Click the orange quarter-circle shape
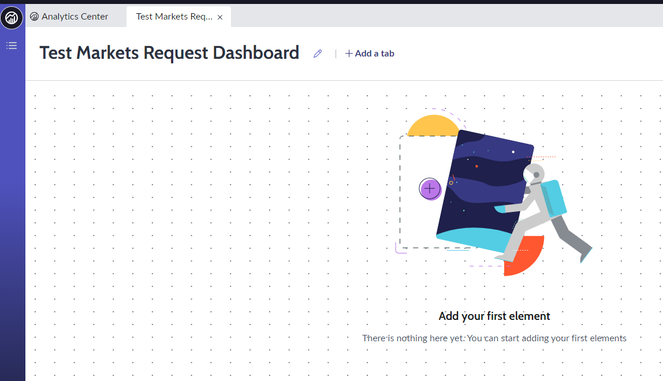 point(526,259)
